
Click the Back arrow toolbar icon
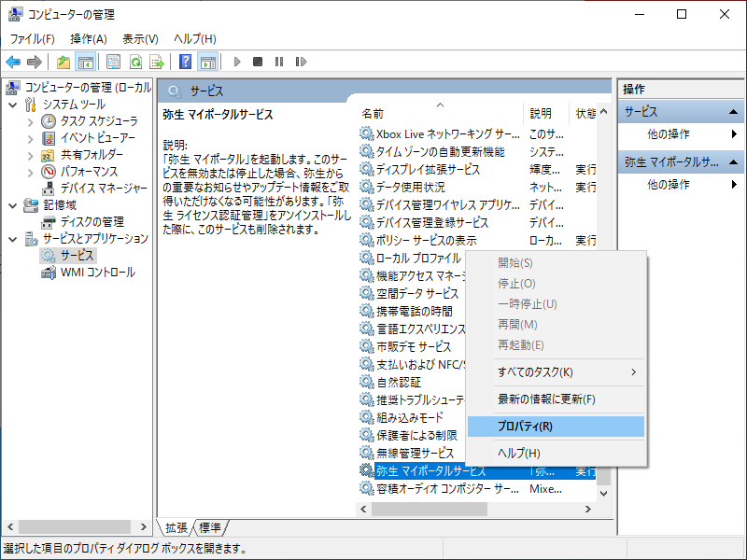point(13,62)
